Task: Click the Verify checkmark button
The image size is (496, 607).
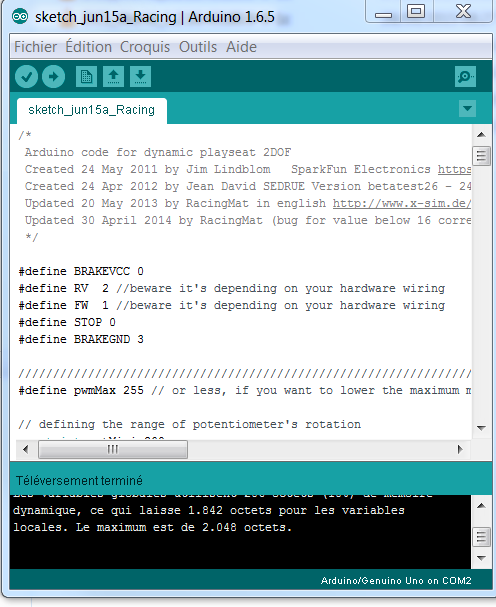Action: click(26, 77)
